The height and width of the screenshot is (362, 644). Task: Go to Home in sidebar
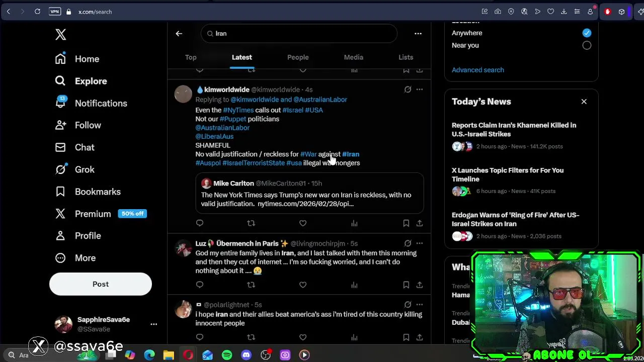pyautogui.click(x=77, y=59)
